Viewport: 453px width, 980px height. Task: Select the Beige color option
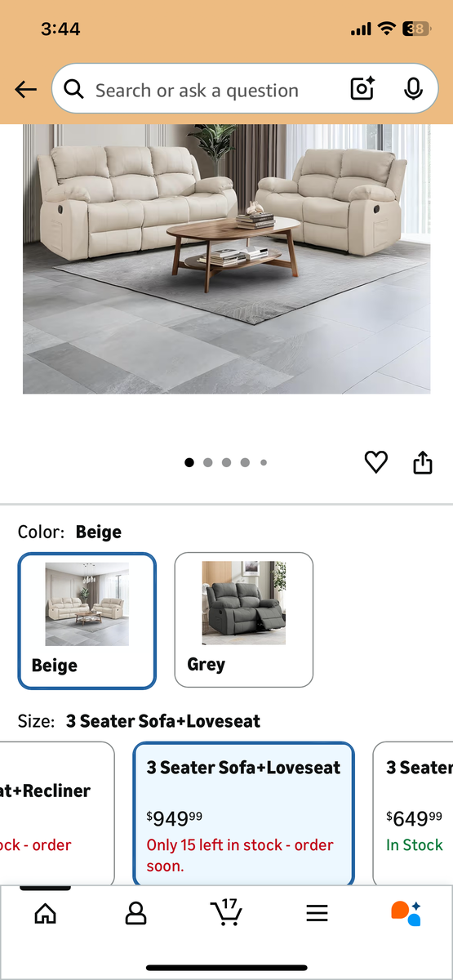(x=87, y=621)
